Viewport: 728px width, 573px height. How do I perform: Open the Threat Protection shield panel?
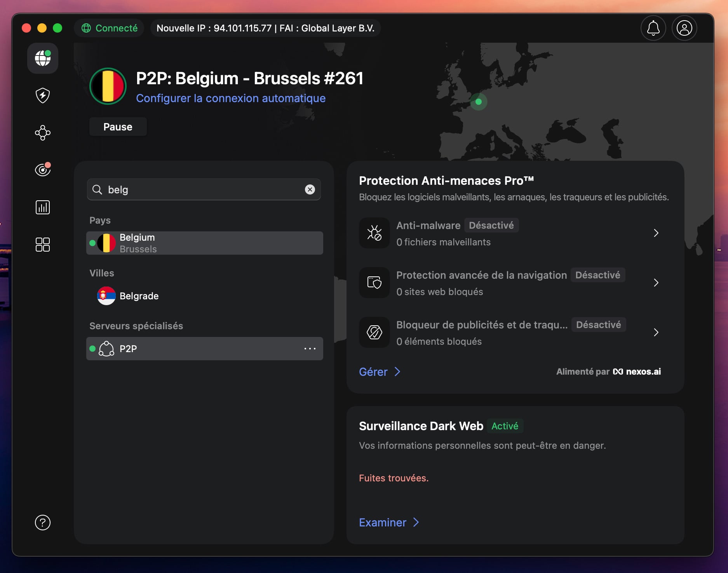pyautogui.click(x=42, y=95)
